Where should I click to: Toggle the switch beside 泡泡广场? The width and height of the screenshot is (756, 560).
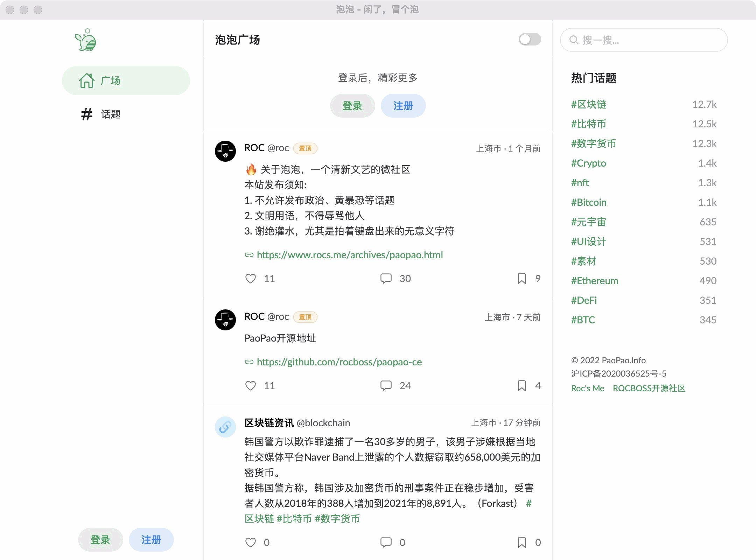click(x=529, y=40)
